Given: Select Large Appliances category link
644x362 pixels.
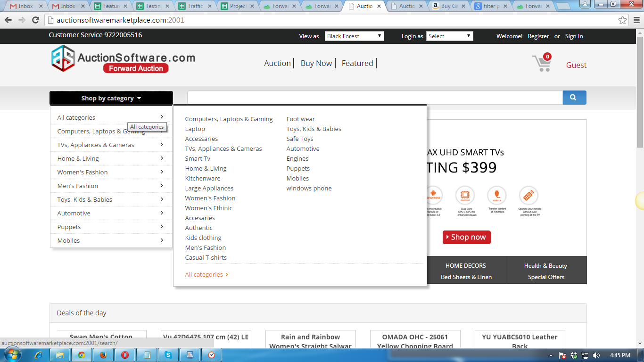Looking at the screenshot, I should 209,188.
